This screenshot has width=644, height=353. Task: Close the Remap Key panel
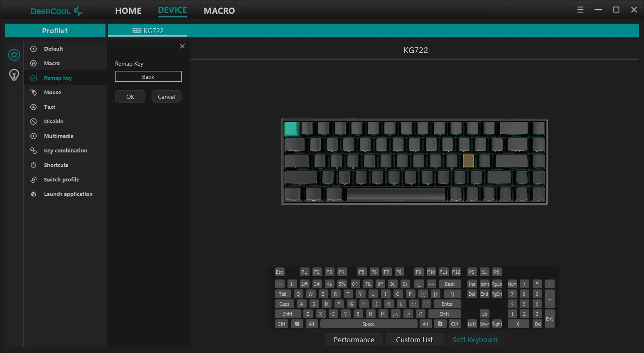click(x=182, y=46)
